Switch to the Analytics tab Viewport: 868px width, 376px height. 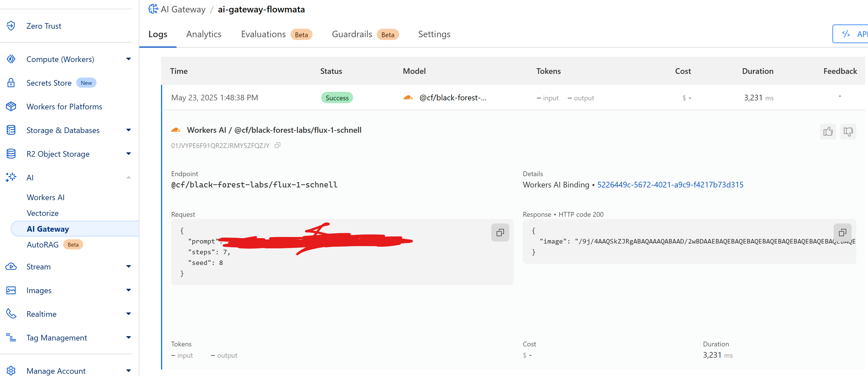point(204,34)
